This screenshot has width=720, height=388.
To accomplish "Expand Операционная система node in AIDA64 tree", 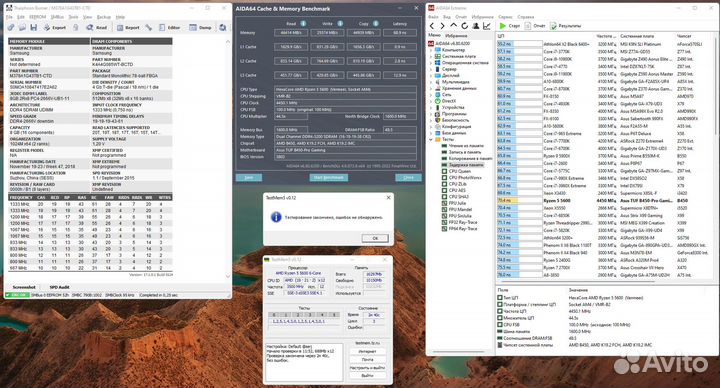I will point(431,62).
